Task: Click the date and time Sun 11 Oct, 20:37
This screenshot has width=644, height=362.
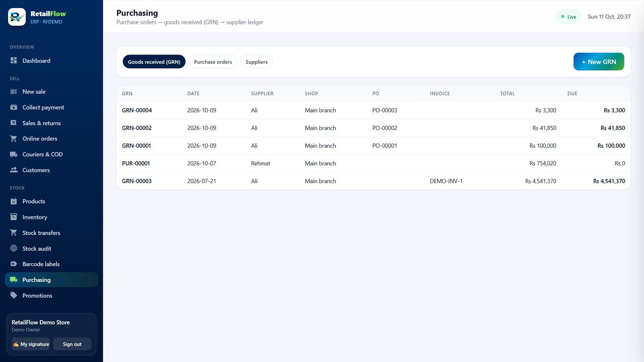Action: coord(609,17)
